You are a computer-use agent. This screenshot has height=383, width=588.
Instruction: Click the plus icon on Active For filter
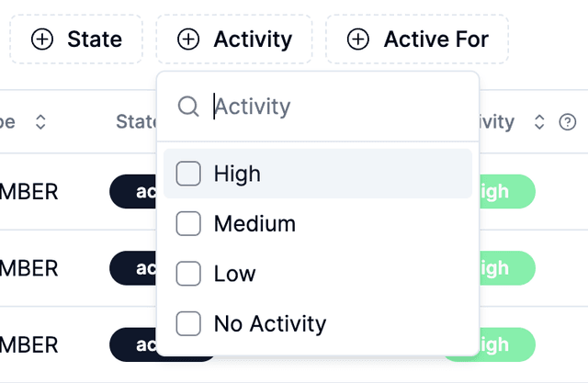(x=358, y=39)
